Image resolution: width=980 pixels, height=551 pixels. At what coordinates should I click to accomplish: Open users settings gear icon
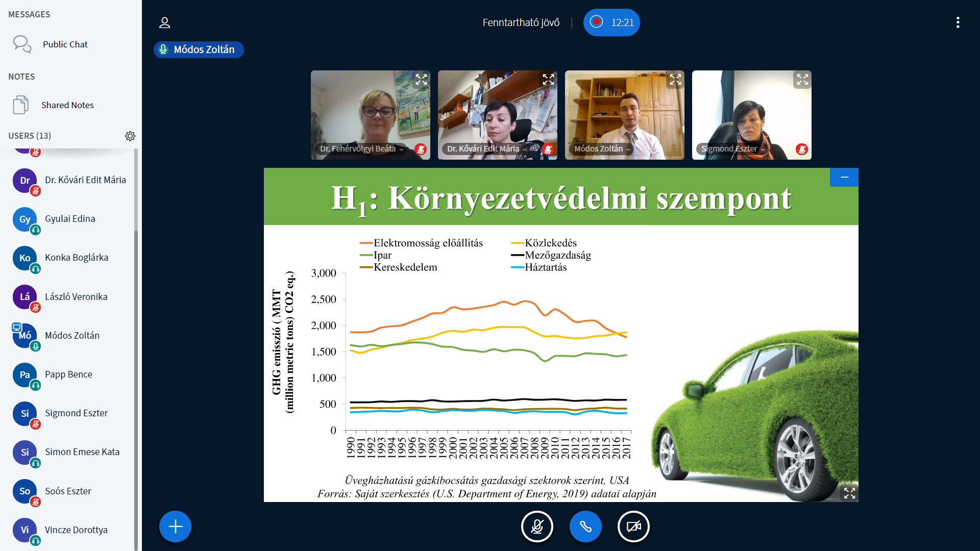coord(130,136)
